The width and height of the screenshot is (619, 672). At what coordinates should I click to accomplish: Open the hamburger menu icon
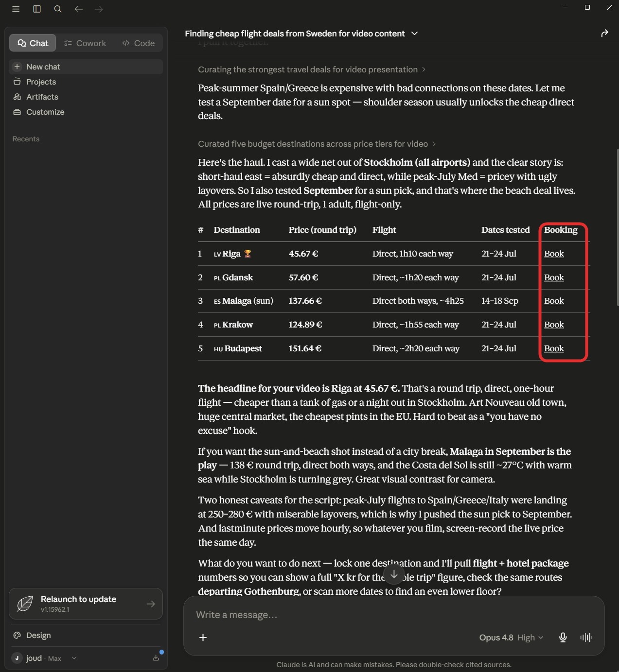(16, 9)
